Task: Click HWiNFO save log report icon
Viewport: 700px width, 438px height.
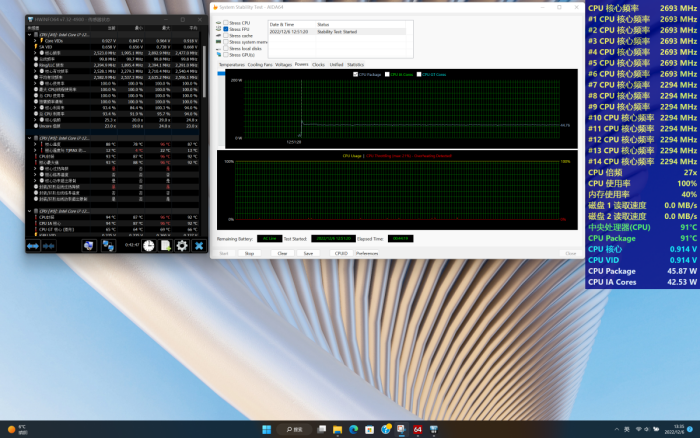Action: point(165,245)
